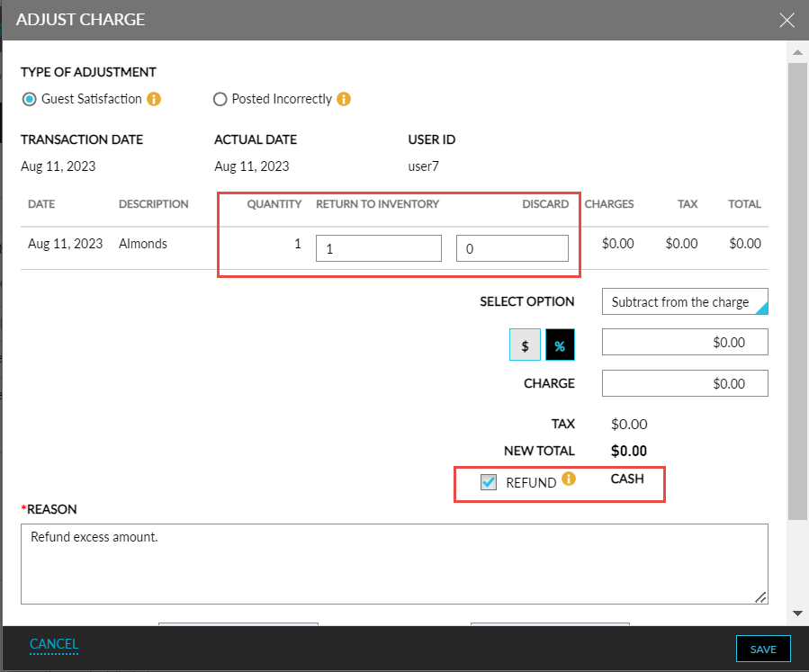
Task: Uncheck the Refund checkbox
Action: tap(488, 482)
